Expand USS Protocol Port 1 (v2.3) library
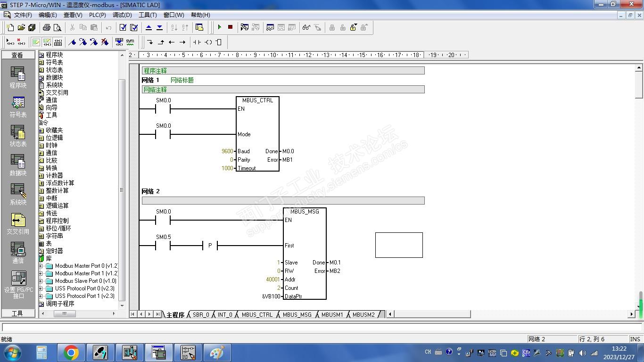The image size is (644, 362). click(x=41, y=296)
